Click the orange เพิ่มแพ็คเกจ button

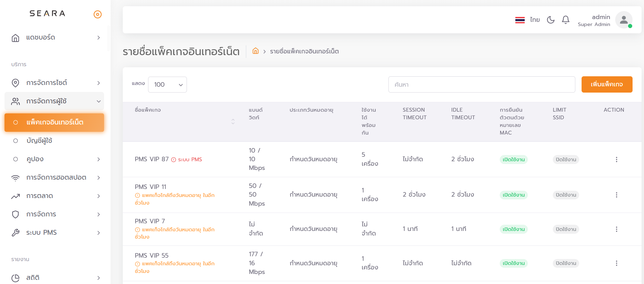click(607, 85)
